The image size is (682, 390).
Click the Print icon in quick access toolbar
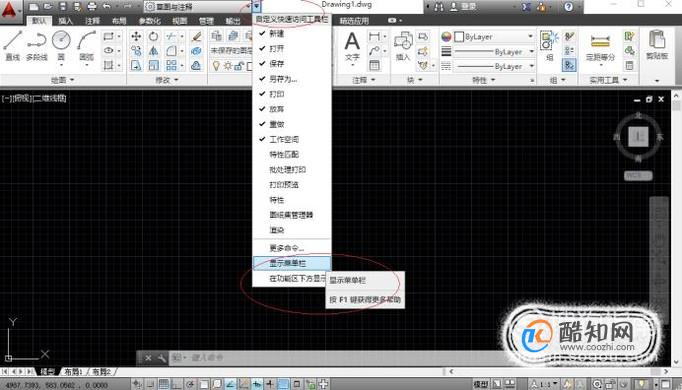[x=92, y=7]
